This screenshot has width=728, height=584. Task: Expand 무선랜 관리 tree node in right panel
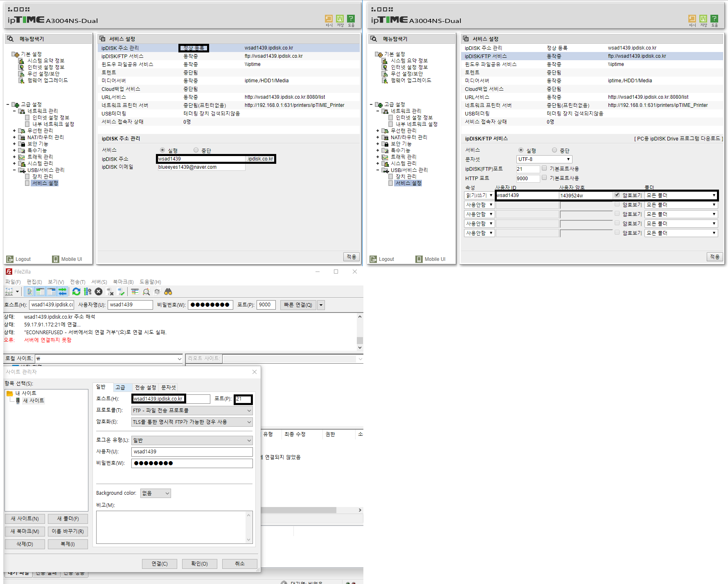pos(378,131)
